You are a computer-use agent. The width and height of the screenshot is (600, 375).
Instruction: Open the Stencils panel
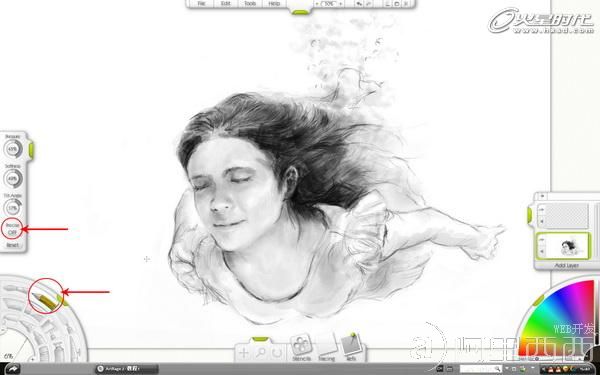(301, 347)
